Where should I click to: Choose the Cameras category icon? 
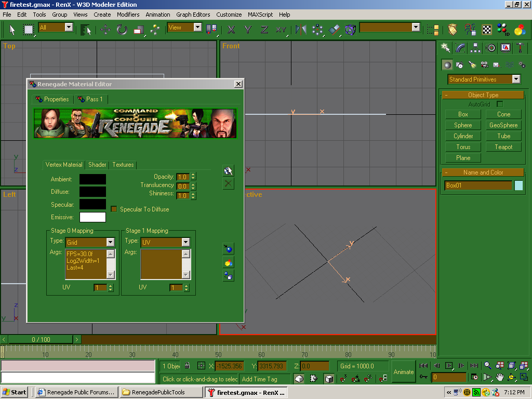click(484, 65)
